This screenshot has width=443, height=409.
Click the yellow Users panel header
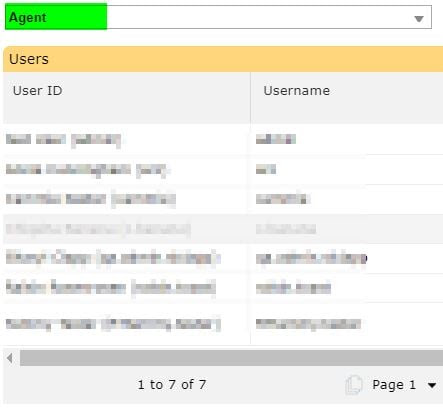pos(223,59)
